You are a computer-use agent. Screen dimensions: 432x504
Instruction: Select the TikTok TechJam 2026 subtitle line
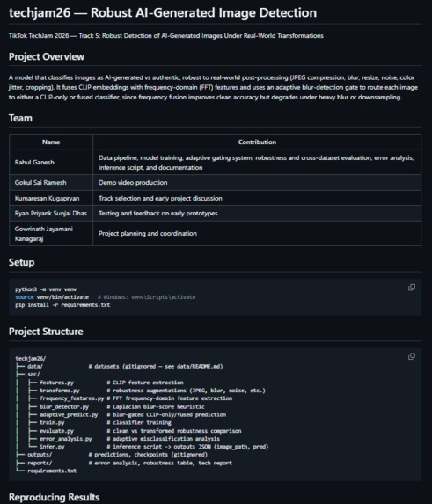pyautogui.click(x=166, y=36)
